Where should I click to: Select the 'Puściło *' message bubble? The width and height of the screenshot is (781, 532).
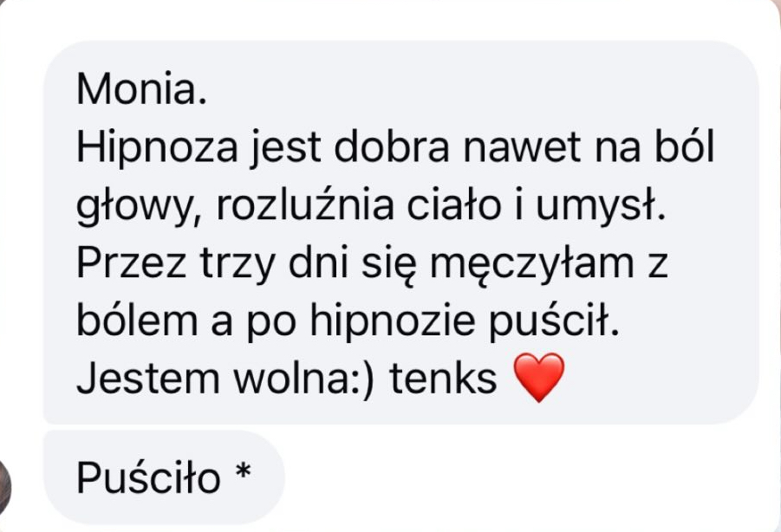(x=165, y=477)
